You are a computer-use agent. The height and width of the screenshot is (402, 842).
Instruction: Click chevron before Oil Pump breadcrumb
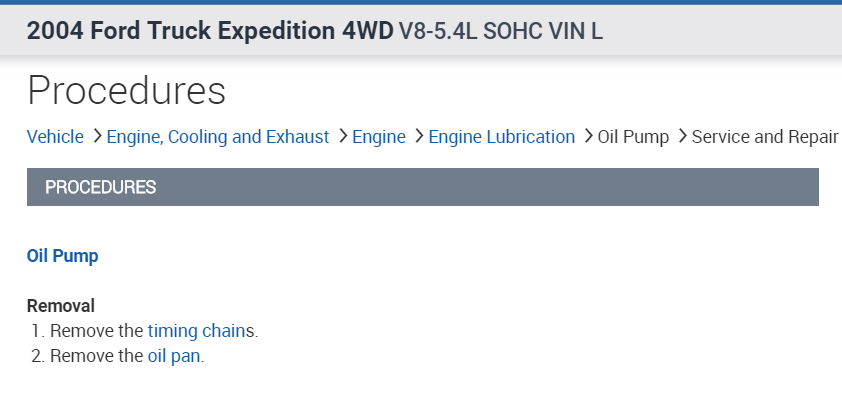[x=588, y=136]
